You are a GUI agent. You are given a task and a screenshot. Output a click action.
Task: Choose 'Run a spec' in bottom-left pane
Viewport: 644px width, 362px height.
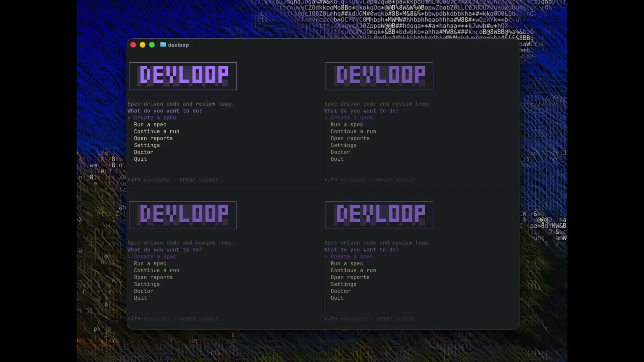coord(150,264)
